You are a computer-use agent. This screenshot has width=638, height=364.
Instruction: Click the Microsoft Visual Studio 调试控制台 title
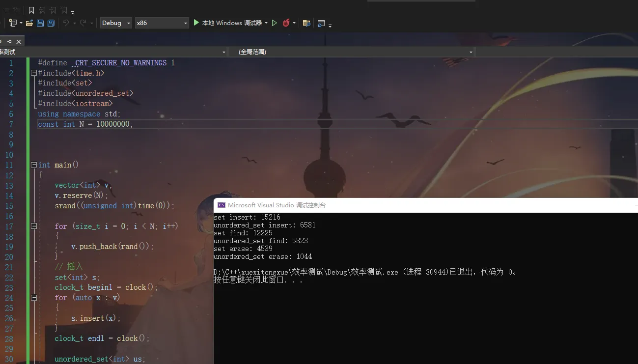pyautogui.click(x=277, y=205)
